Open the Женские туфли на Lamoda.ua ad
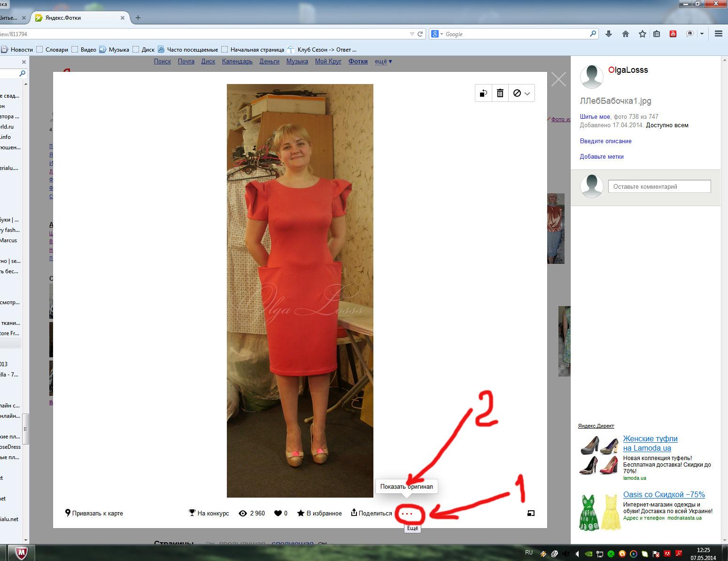The image size is (728, 561). pyautogui.click(x=650, y=443)
